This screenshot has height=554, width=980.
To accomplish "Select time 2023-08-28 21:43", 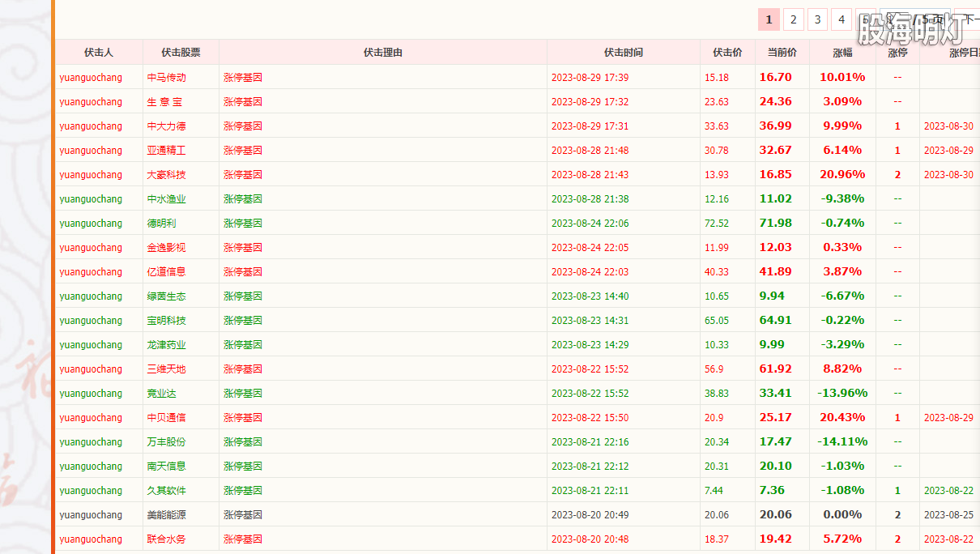I will pos(590,175).
